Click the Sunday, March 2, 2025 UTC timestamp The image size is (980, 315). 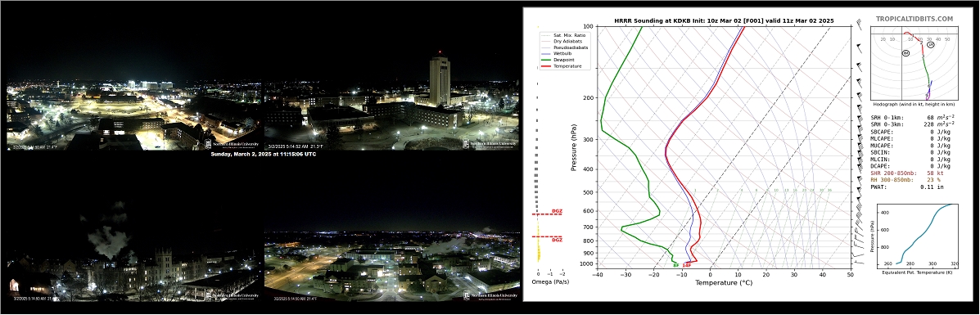[263, 154]
